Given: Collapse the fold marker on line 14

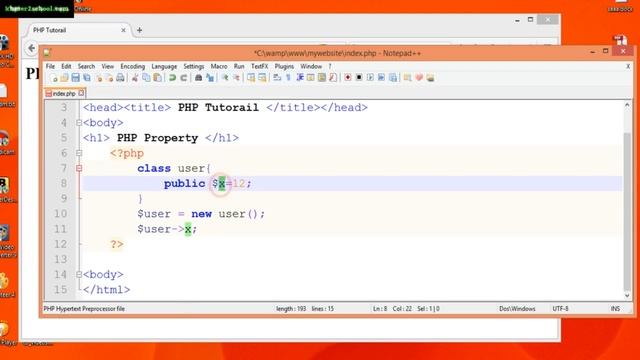Looking at the screenshot, I should (x=79, y=275).
